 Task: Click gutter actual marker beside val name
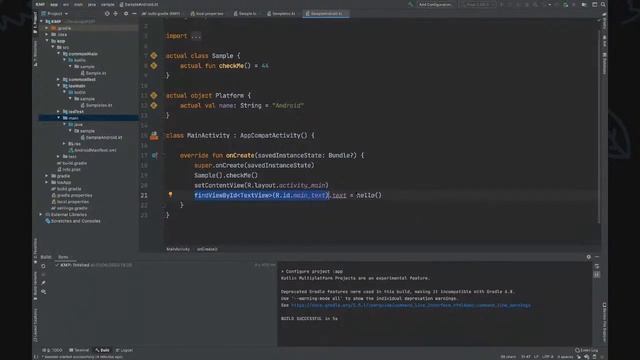(154, 105)
